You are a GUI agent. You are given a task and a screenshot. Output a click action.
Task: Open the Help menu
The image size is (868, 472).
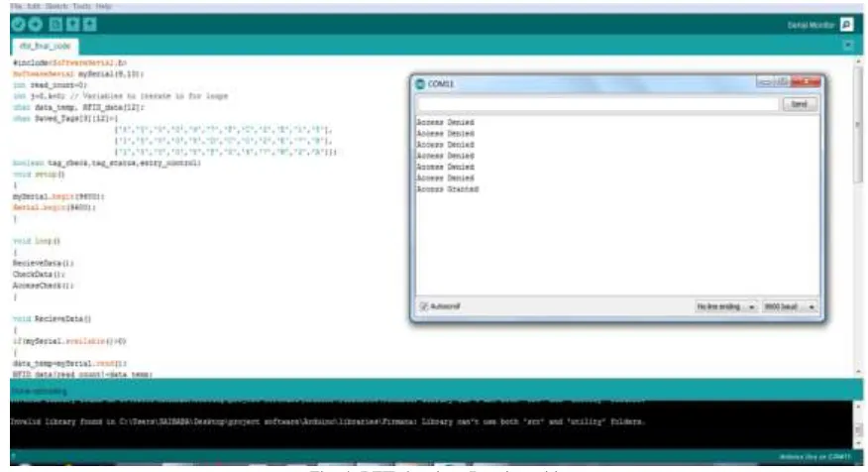103,6
